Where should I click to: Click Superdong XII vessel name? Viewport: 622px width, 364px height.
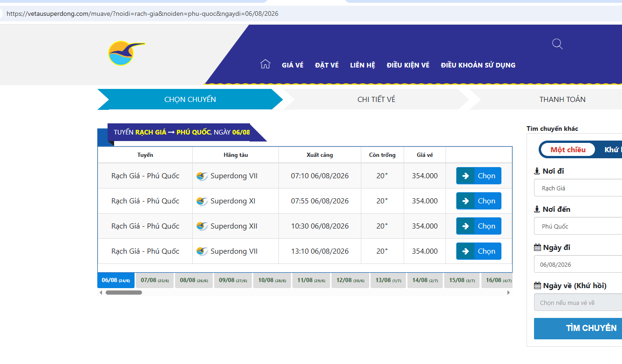(234, 226)
